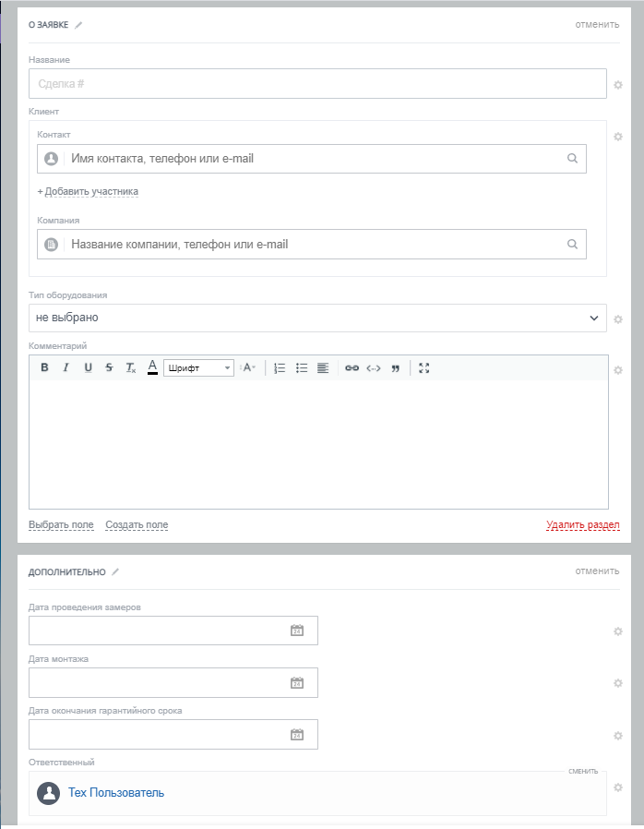This screenshot has height=829, width=644.
Task: Open the calendar for Дата монтажа
Action: 297,683
